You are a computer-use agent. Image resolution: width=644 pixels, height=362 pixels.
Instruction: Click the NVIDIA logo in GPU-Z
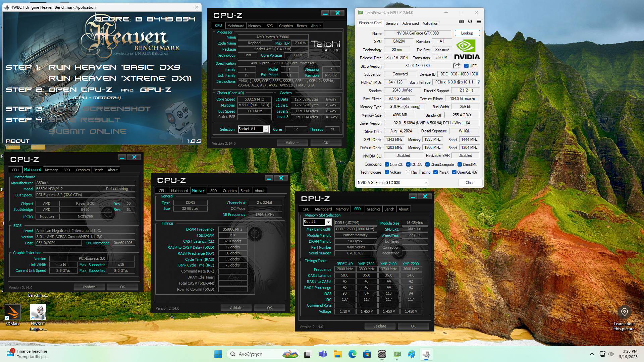[x=467, y=50]
